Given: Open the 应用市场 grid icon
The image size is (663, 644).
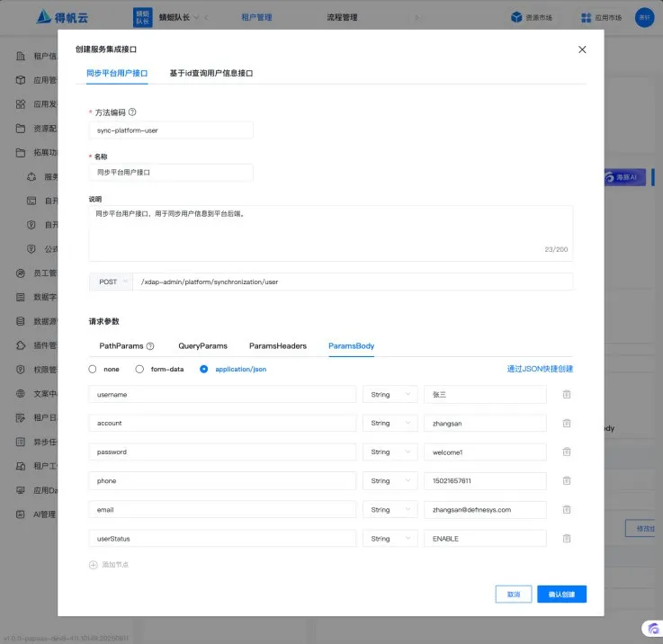Looking at the screenshot, I should tap(586, 17).
